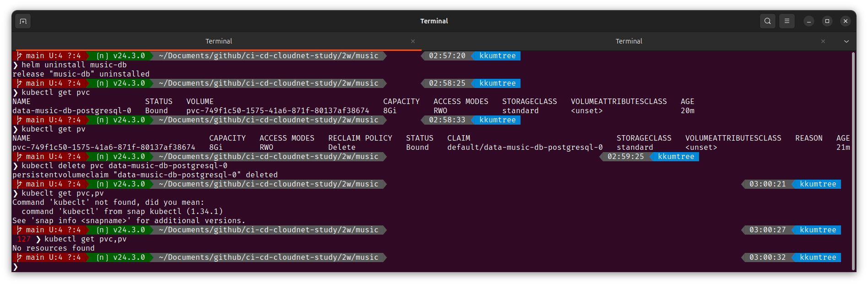Click the 'ACCESS MODES' header in pvc table
Viewport: 868px width, 285px height.
click(461, 102)
